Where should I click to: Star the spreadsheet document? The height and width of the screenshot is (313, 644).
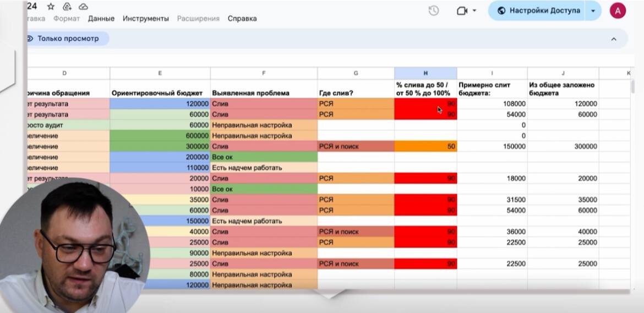(x=51, y=7)
